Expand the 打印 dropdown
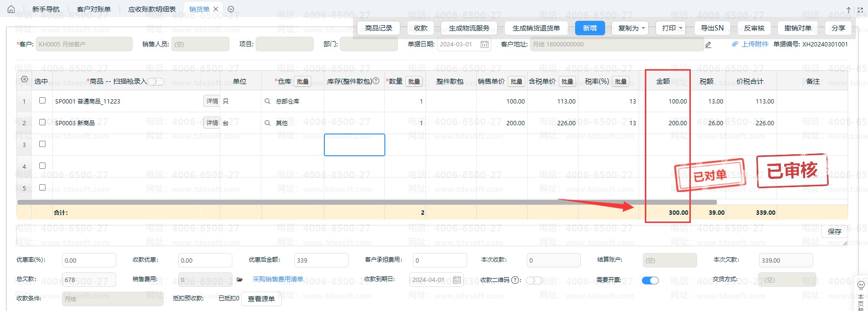The height and width of the screenshot is (311, 868). coord(672,29)
